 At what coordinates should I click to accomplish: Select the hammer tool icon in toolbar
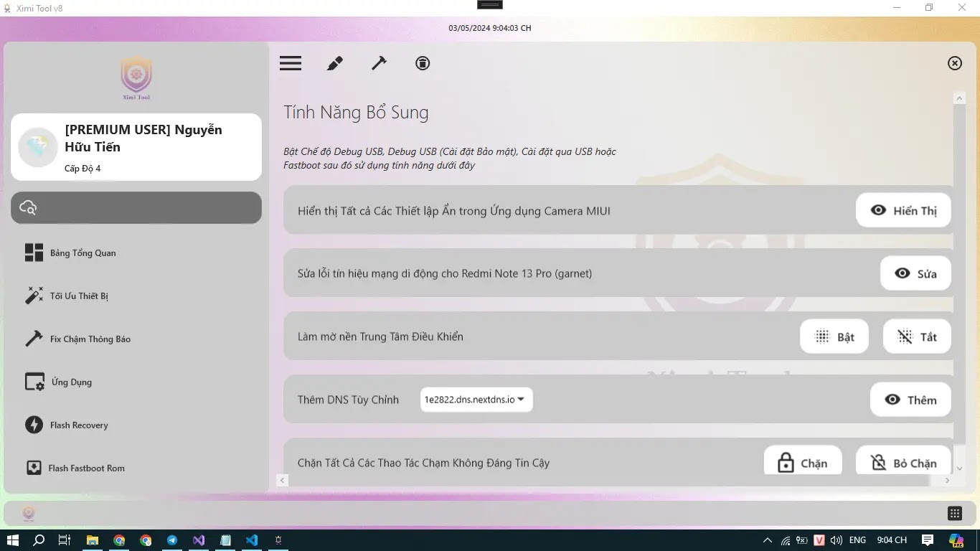pos(379,63)
